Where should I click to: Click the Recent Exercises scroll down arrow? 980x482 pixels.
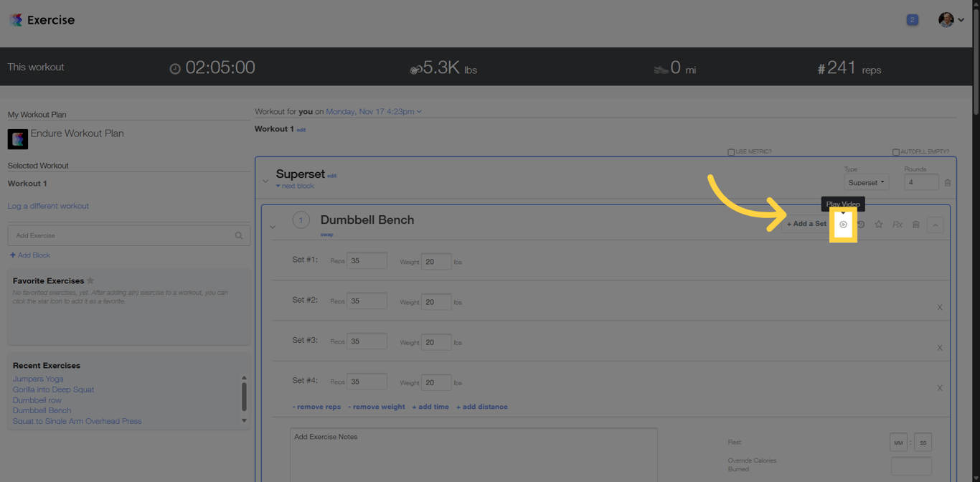[x=244, y=421]
